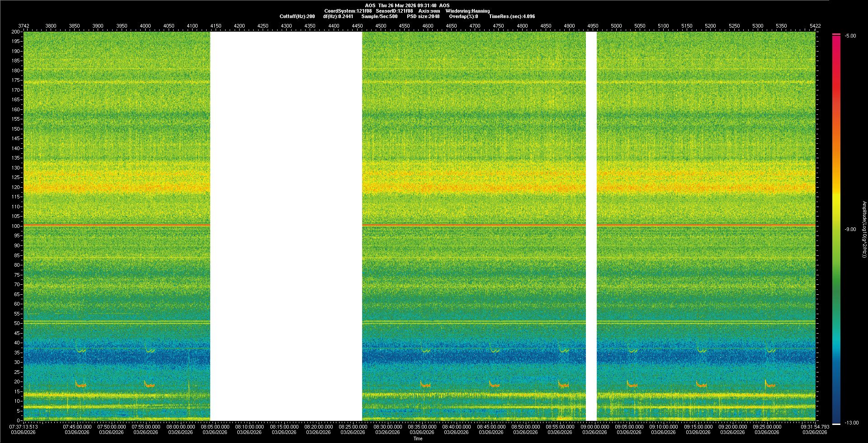Screen dimensions: 868x443
Task: Click the 09:15:00.000 time axis label
Action: click(698, 427)
